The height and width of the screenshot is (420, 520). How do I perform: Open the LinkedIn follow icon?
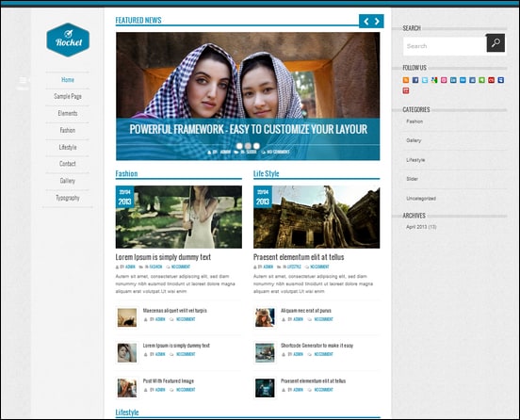click(453, 80)
